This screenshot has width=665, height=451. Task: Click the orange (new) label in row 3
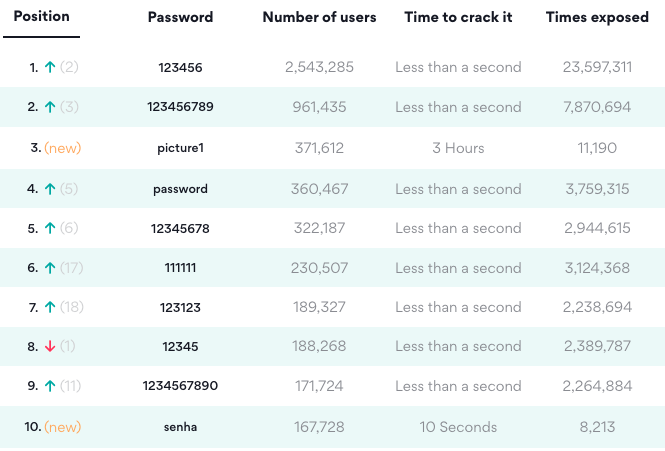tap(63, 148)
